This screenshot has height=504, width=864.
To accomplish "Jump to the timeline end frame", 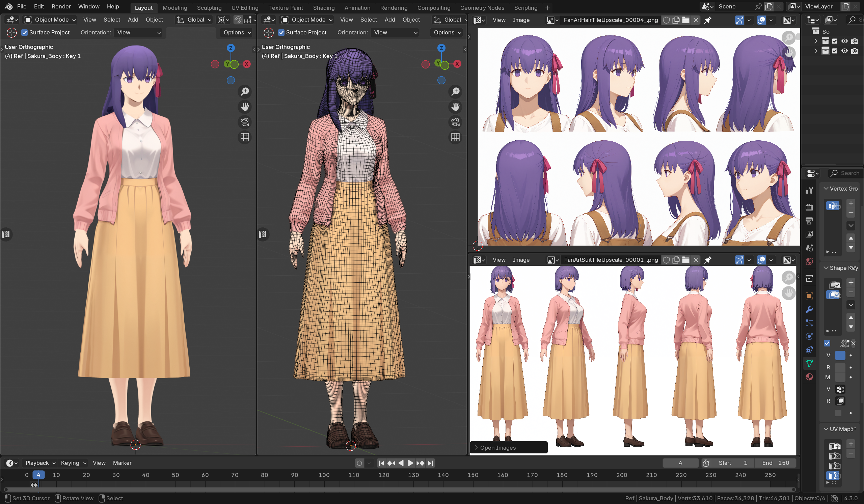I will tap(431, 463).
